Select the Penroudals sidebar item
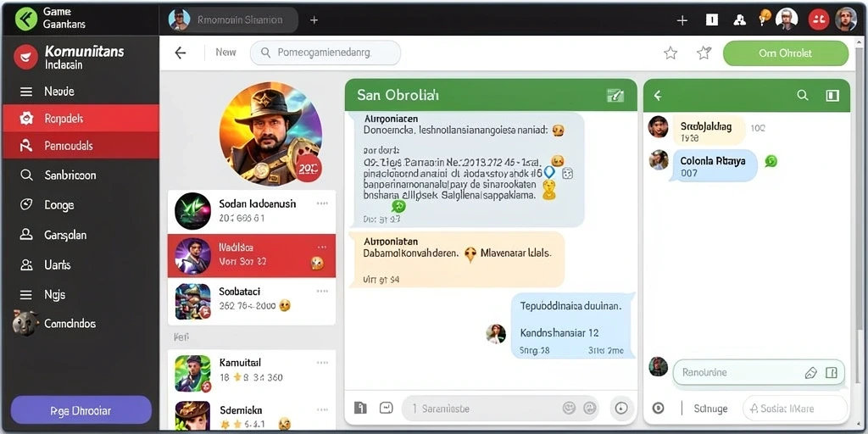Screen dimensions: 868x434 (81, 146)
